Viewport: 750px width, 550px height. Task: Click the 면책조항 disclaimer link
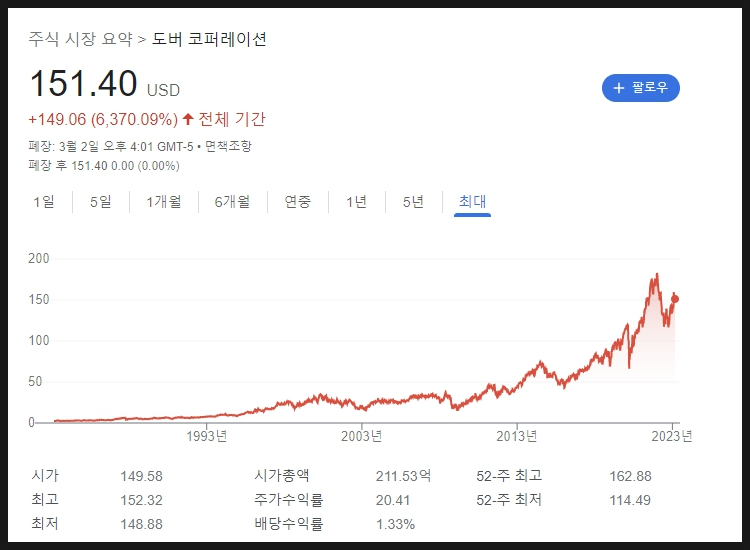(x=228, y=146)
